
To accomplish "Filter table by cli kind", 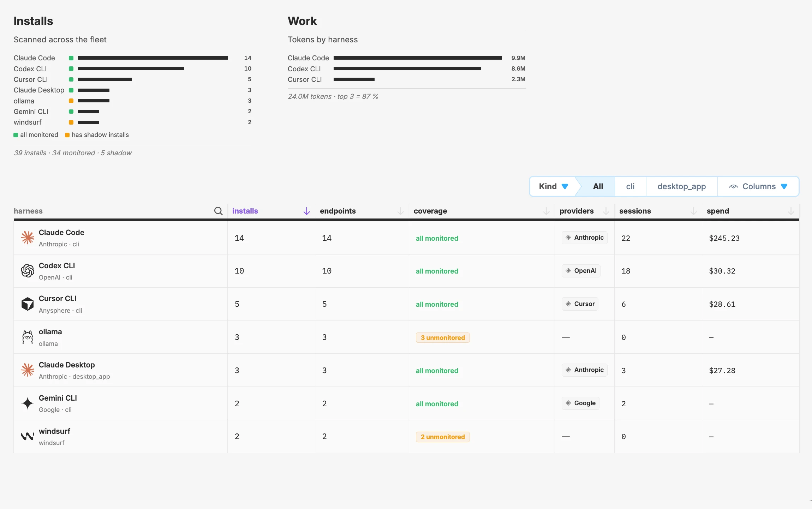I will coord(630,186).
